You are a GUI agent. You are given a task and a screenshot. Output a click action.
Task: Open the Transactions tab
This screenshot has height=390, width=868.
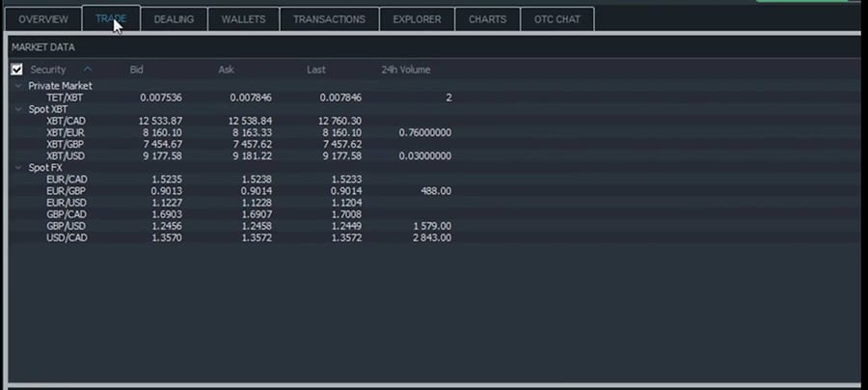click(x=329, y=19)
